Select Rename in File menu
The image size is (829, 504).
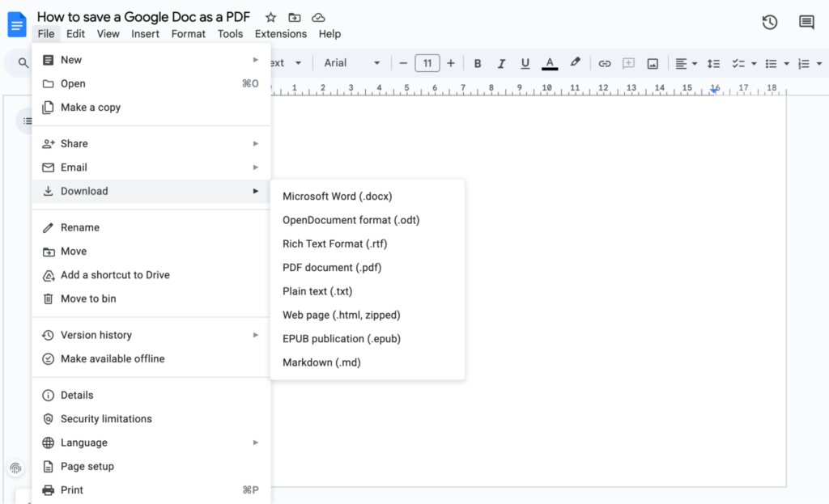151,227
